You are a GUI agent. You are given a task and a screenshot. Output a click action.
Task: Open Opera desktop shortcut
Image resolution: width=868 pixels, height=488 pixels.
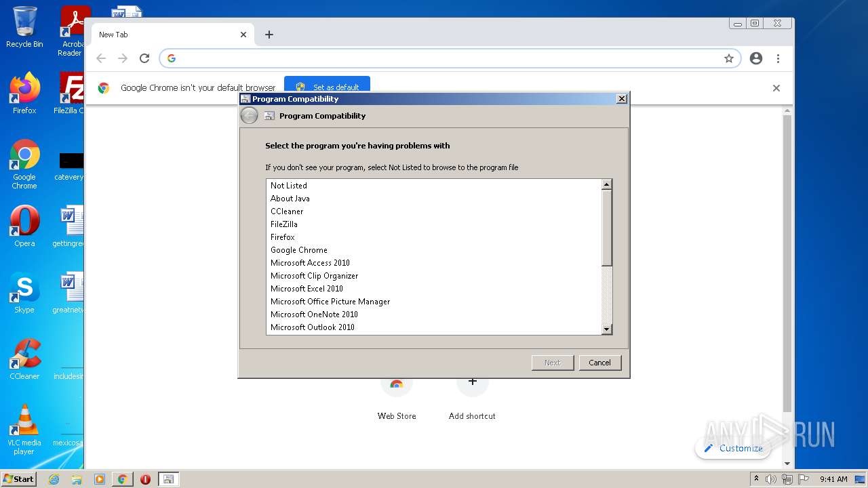24,226
